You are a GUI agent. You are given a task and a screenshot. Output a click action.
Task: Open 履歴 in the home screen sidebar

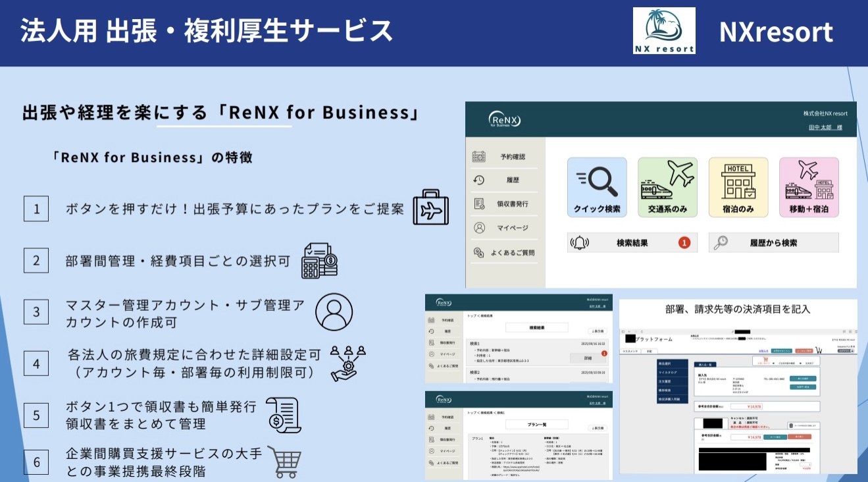pos(505,180)
